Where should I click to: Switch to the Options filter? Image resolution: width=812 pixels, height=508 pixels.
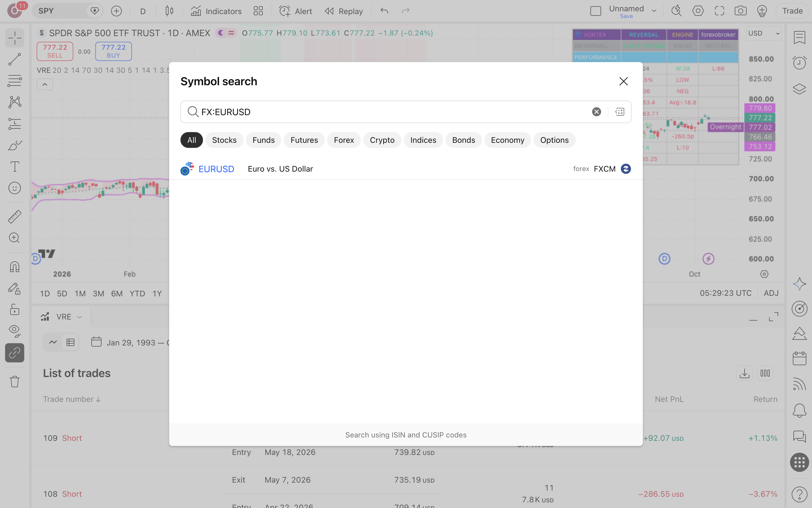tap(554, 140)
